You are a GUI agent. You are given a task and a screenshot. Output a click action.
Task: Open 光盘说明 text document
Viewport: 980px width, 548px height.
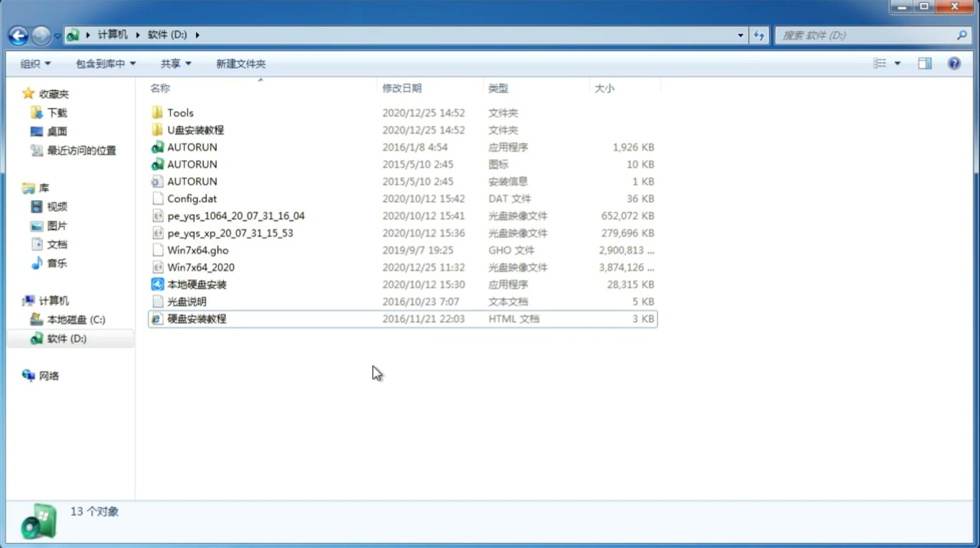click(x=187, y=302)
